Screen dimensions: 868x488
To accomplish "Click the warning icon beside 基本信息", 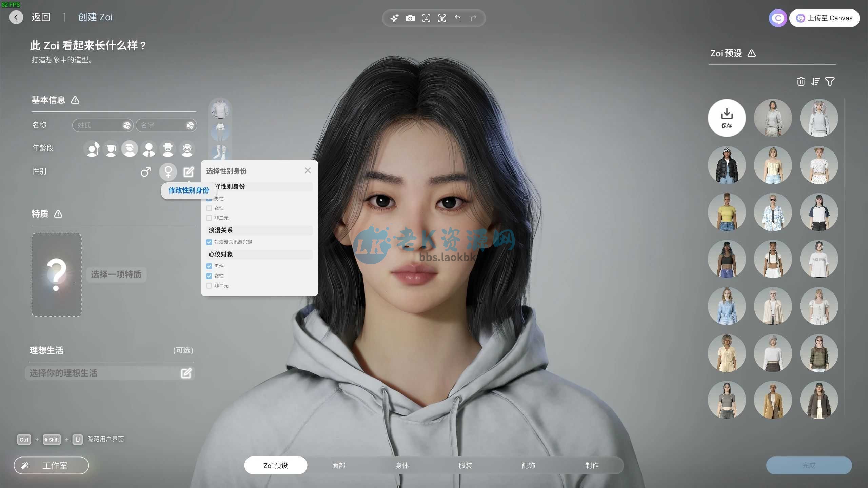I will pyautogui.click(x=75, y=100).
